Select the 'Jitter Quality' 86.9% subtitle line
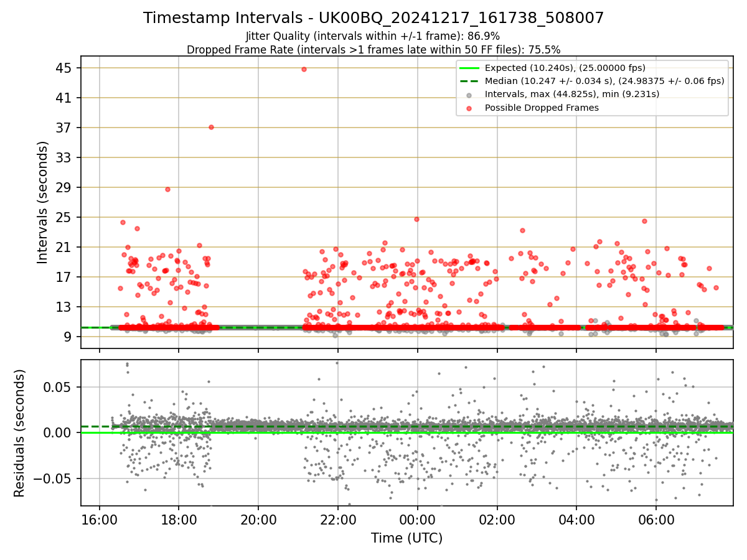The height and width of the screenshot is (560, 747). pos(373,36)
